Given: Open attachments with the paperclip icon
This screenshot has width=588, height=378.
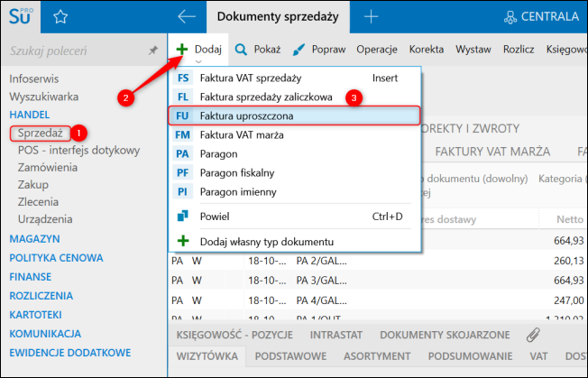Looking at the screenshot, I should (533, 335).
